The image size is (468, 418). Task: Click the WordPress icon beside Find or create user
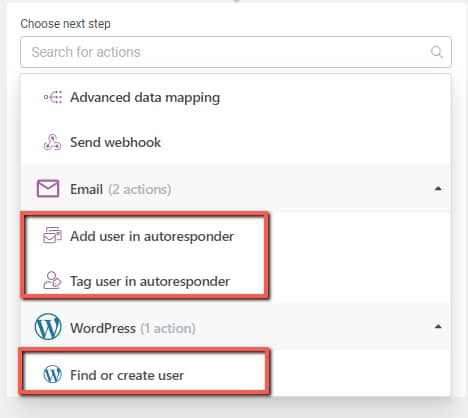[x=53, y=374]
